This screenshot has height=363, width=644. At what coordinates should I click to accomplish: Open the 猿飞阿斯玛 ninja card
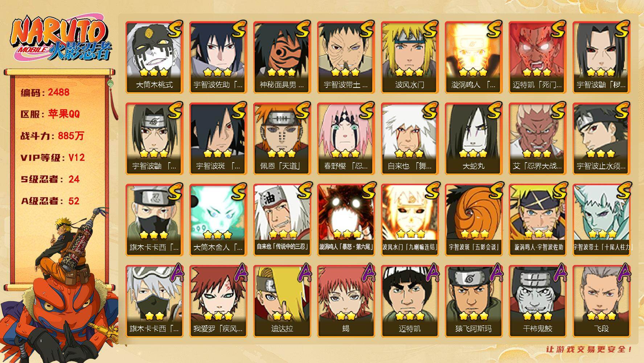coord(473,301)
